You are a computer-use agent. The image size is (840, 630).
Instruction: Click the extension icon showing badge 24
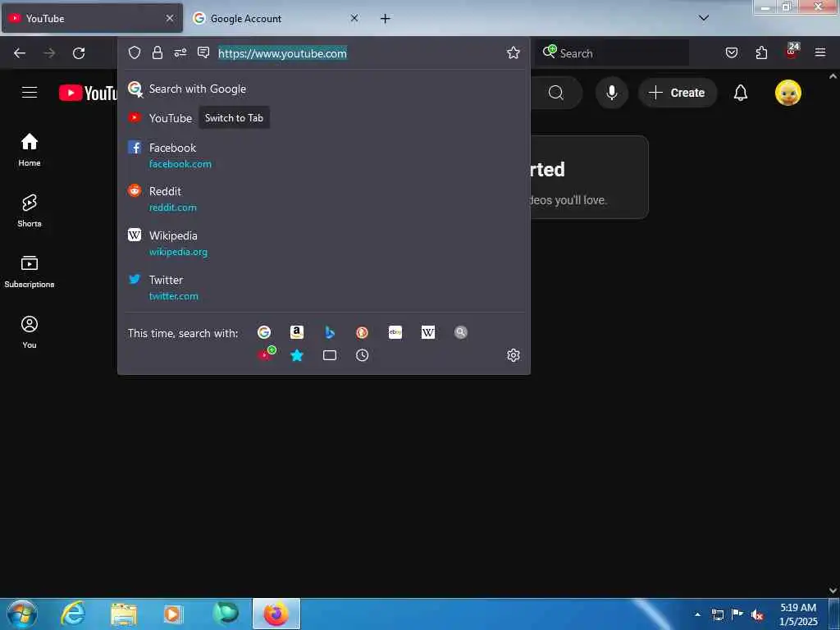(x=792, y=51)
